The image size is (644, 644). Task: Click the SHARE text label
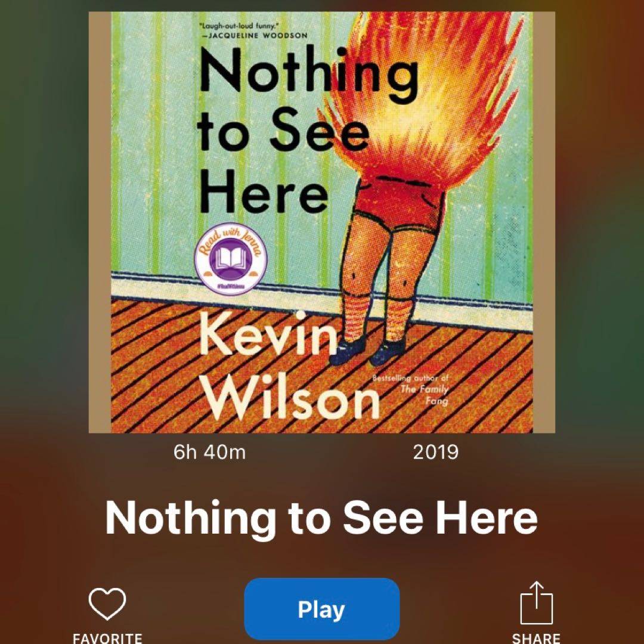pyautogui.click(x=536, y=638)
